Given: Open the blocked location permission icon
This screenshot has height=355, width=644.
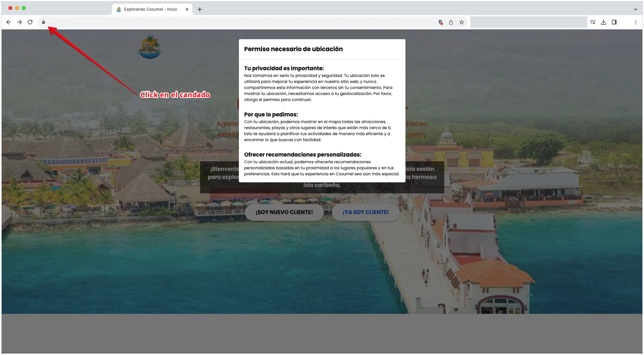Looking at the screenshot, I should [x=440, y=22].
